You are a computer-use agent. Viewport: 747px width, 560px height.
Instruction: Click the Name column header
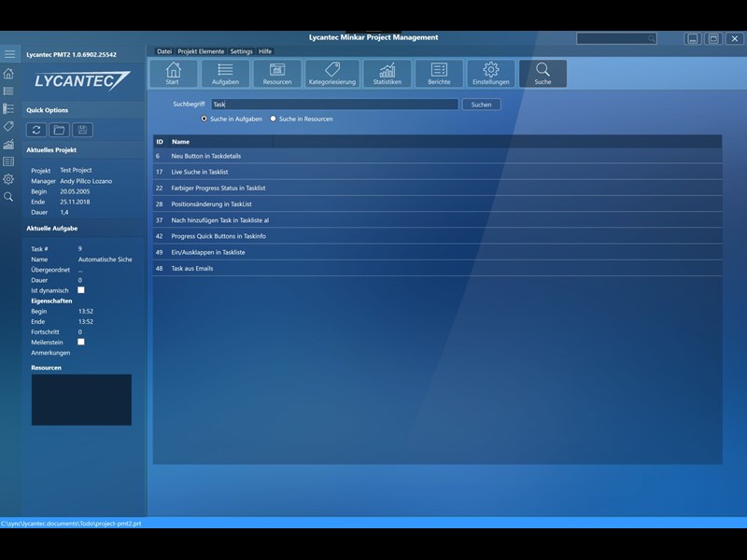[221, 142]
